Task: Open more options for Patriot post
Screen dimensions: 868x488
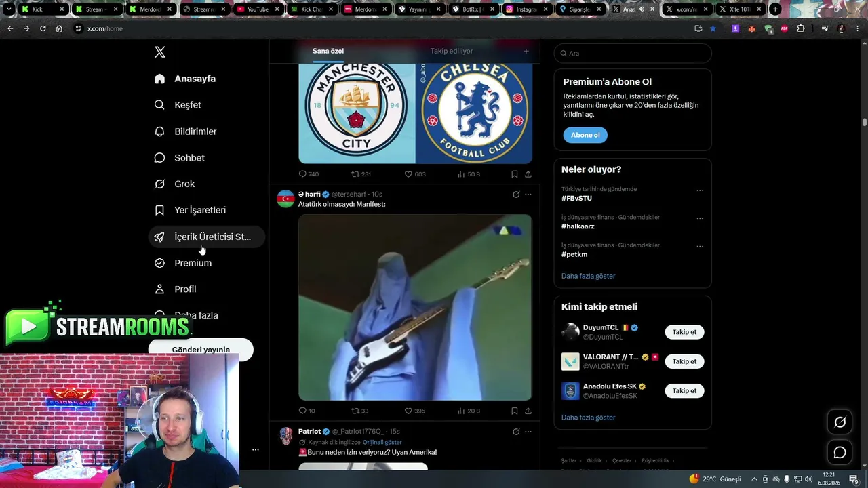Action: coord(528,432)
